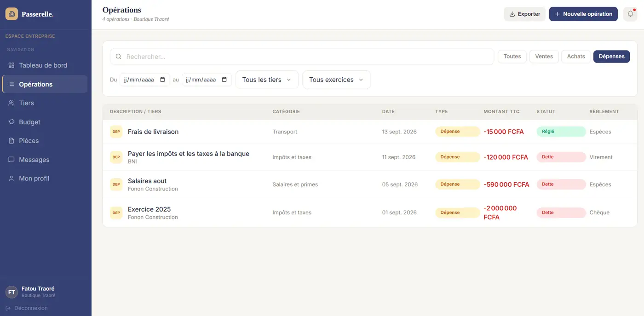Click the DEP badge beside Exercice 2025
Image resolution: width=644 pixels, height=316 pixels.
[116, 213]
